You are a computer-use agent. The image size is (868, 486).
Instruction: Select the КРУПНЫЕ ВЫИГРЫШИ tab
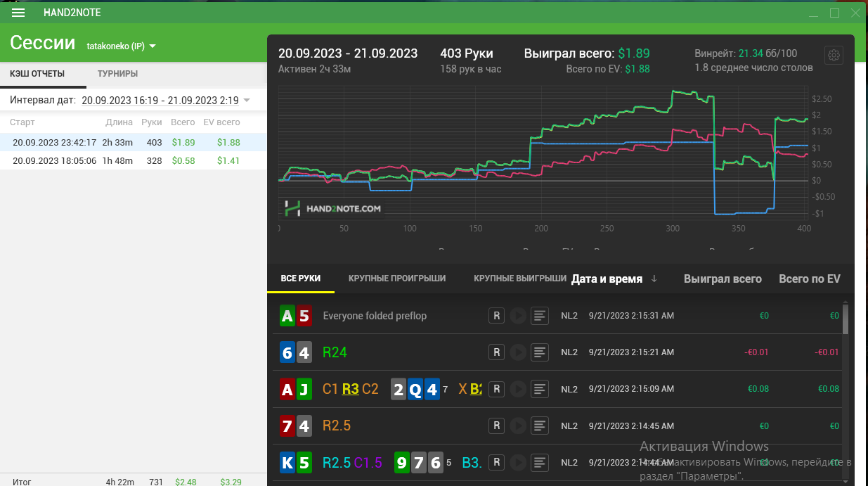coord(520,279)
